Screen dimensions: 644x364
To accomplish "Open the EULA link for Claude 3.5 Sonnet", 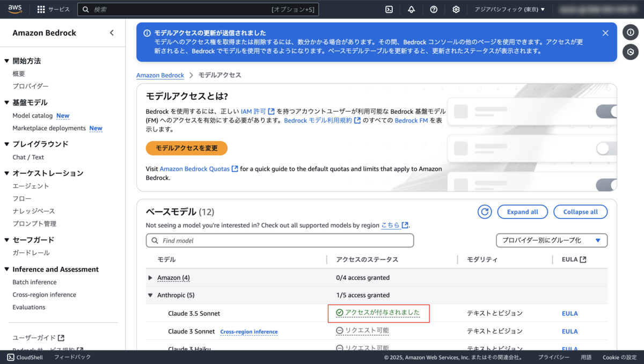I will [569, 313].
